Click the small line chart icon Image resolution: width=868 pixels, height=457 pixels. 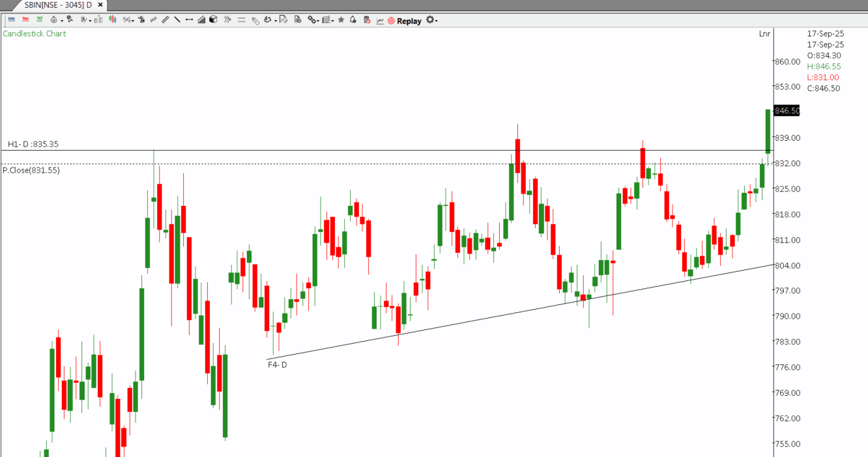tap(380, 20)
